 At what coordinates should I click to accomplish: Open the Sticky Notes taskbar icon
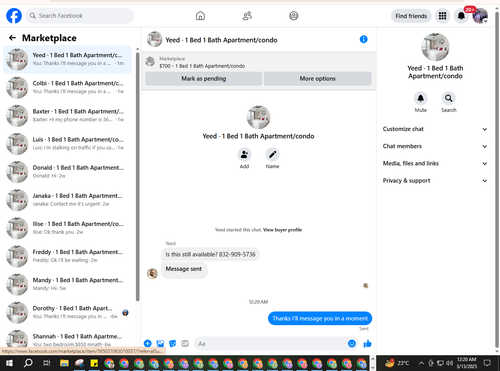(94, 363)
